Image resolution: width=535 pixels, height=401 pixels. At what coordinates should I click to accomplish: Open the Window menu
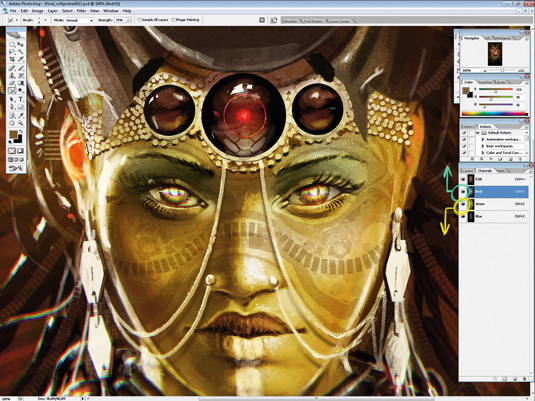[111, 11]
